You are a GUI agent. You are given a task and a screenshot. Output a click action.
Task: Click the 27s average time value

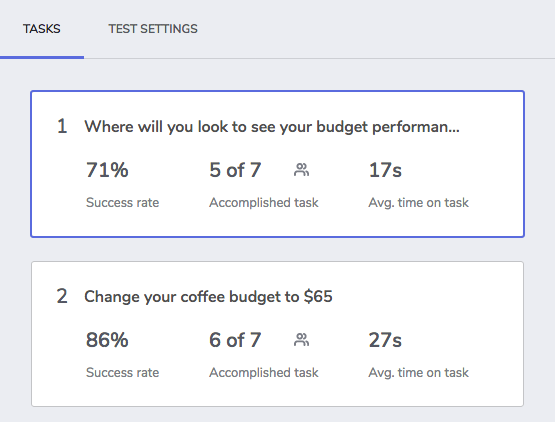point(385,340)
